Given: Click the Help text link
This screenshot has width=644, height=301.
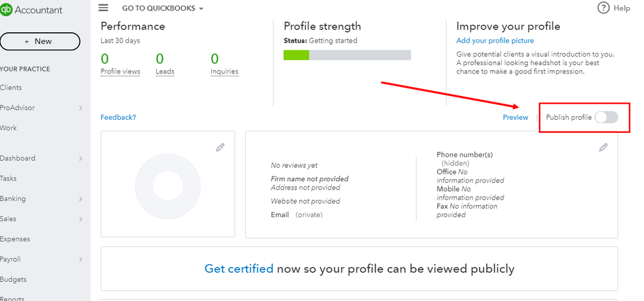Looking at the screenshot, I should click(622, 8).
